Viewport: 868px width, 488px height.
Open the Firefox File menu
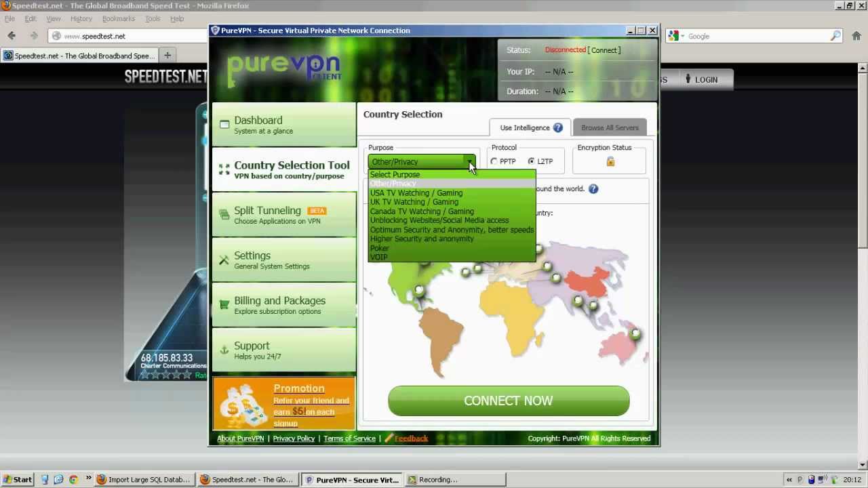click(9, 18)
